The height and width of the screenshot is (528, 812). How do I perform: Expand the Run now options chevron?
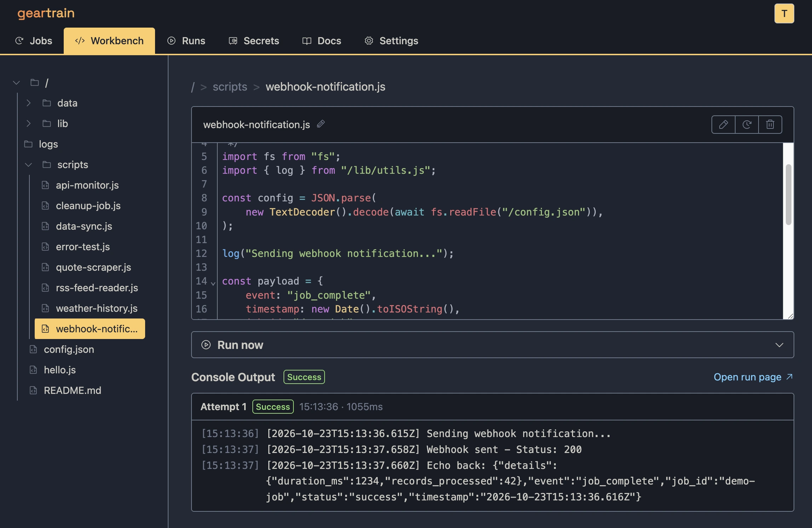(779, 345)
